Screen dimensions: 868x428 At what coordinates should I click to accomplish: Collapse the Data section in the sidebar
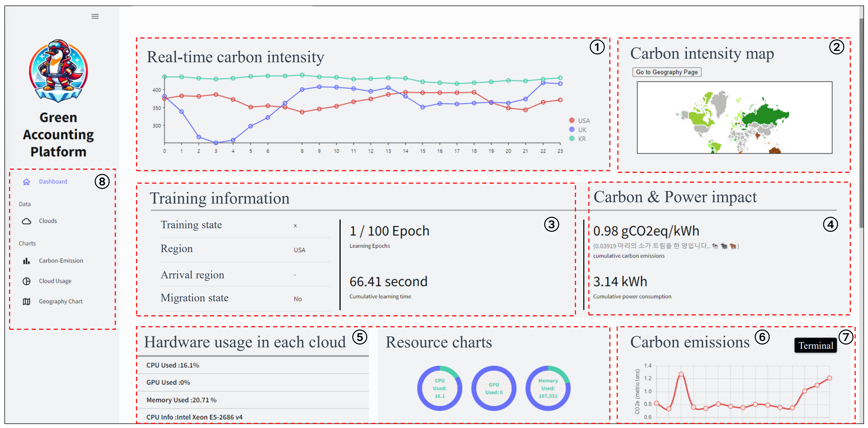(x=25, y=204)
